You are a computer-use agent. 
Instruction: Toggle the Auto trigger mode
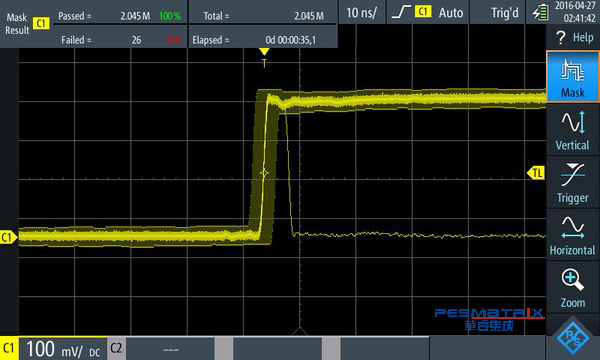click(x=451, y=13)
